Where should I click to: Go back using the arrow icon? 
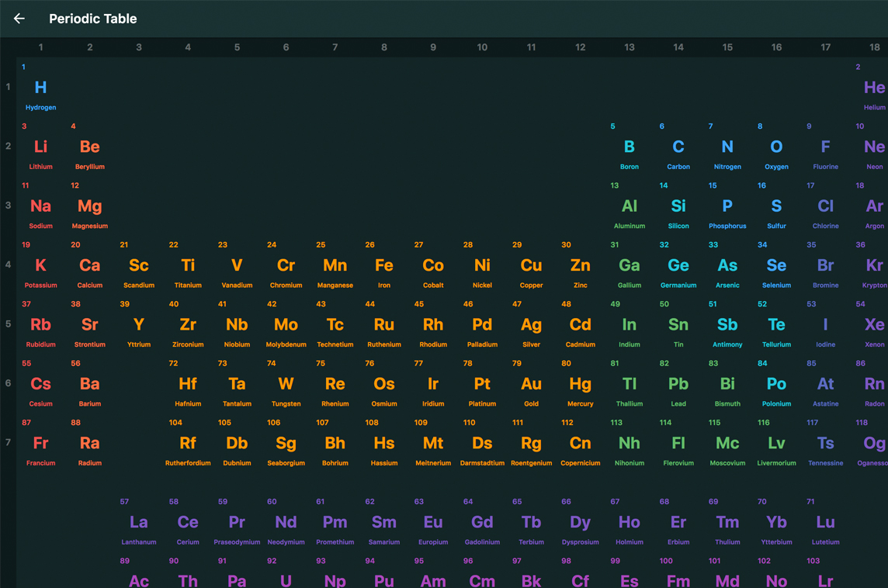(19, 19)
